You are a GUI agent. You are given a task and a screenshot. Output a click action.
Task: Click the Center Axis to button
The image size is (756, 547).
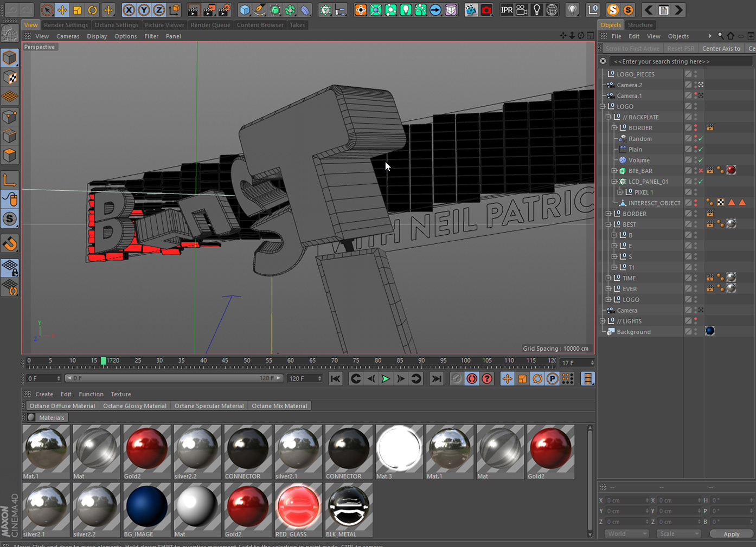(x=721, y=49)
